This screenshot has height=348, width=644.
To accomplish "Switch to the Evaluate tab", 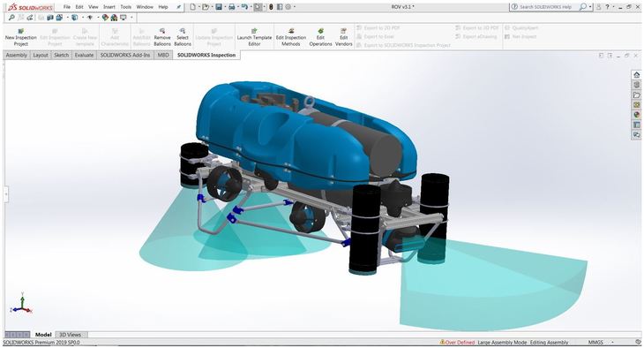I will tap(84, 55).
